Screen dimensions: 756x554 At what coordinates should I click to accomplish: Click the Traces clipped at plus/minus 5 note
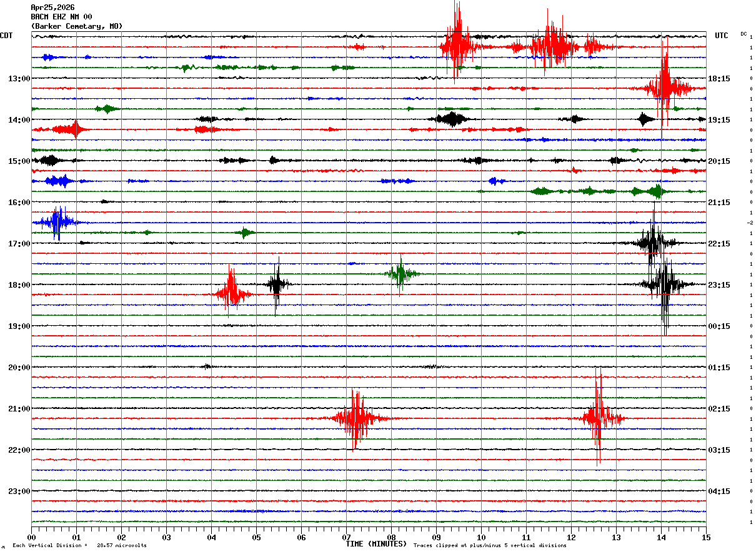click(490, 546)
